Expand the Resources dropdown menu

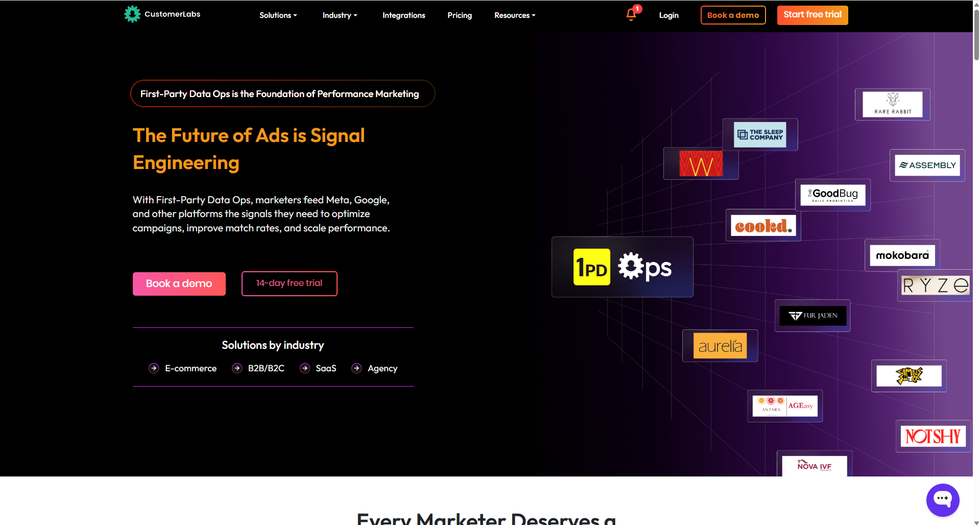coord(515,15)
